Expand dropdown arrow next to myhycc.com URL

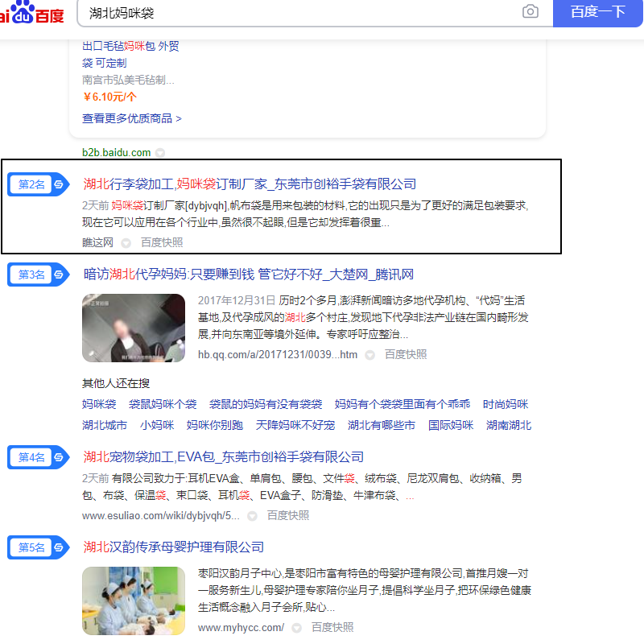point(296,628)
